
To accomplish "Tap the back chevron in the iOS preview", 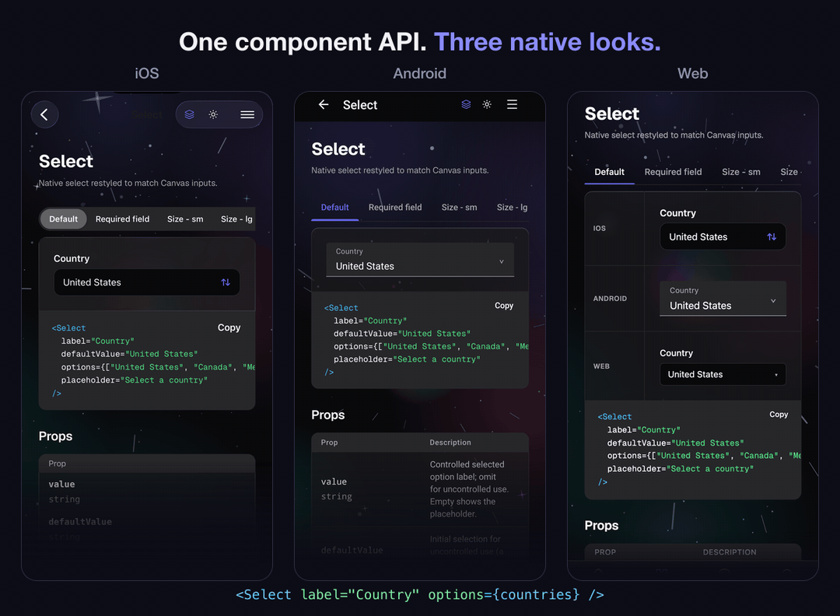I will pyautogui.click(x=44, y=114).
